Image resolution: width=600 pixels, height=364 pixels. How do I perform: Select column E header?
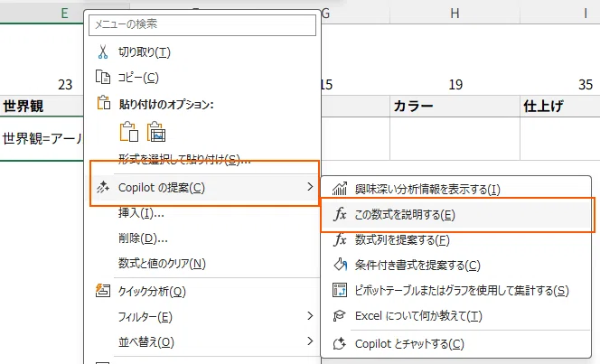click(x=42, y=13)
